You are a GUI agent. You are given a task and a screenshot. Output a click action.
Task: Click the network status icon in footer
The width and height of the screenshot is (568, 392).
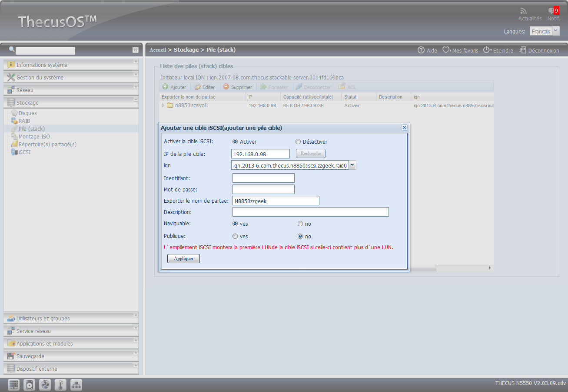pos(76,385)
